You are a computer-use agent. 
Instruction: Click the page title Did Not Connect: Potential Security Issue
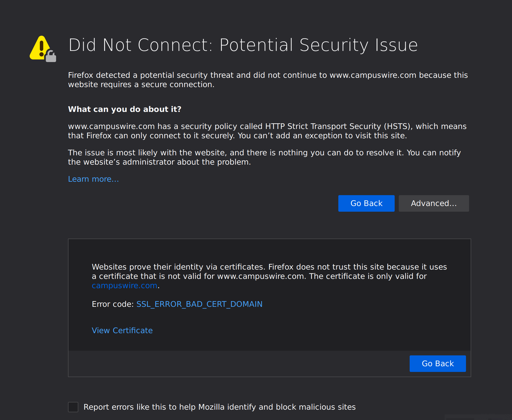click(x=243, y=45)
